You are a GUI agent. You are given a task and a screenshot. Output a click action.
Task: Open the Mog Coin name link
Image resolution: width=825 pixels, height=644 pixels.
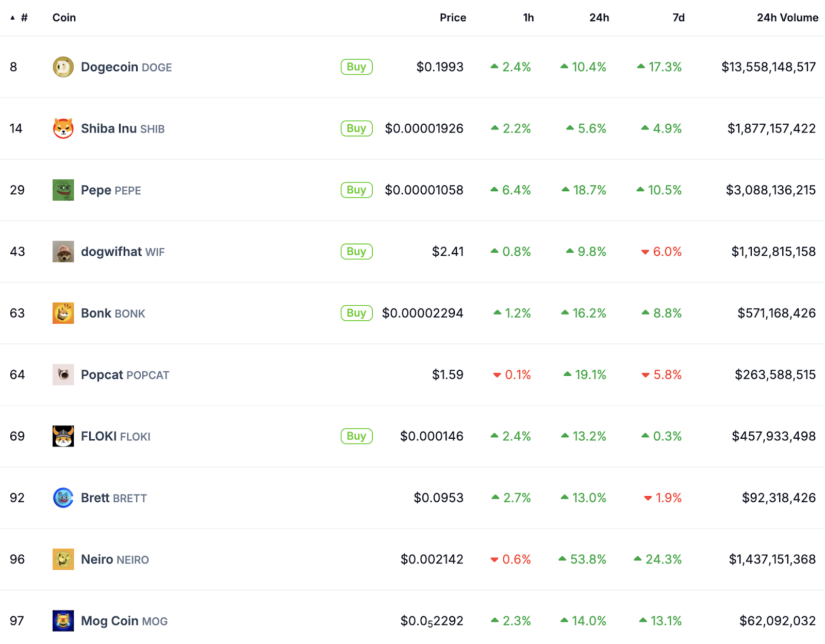[109, 621]
